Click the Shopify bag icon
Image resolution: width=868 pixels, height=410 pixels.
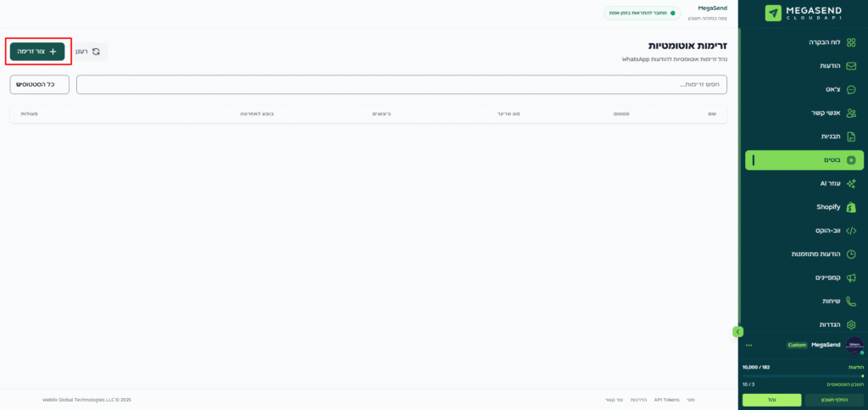tap(851, 207)
